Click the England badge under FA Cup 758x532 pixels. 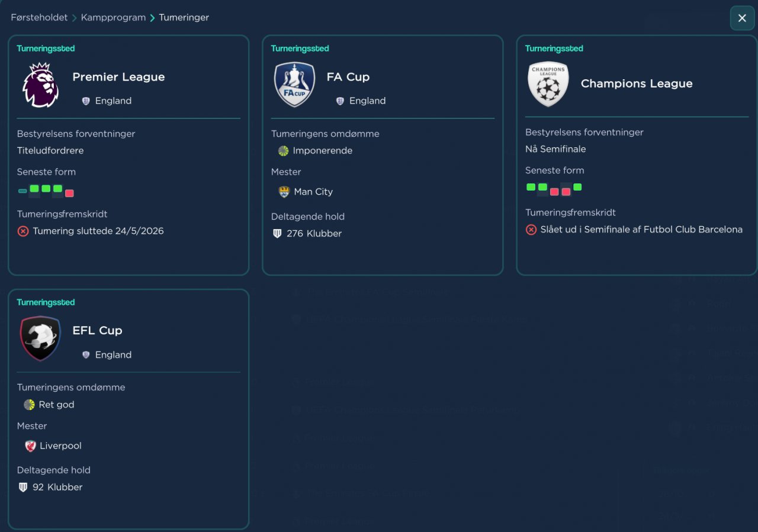(x=340, y=101)
